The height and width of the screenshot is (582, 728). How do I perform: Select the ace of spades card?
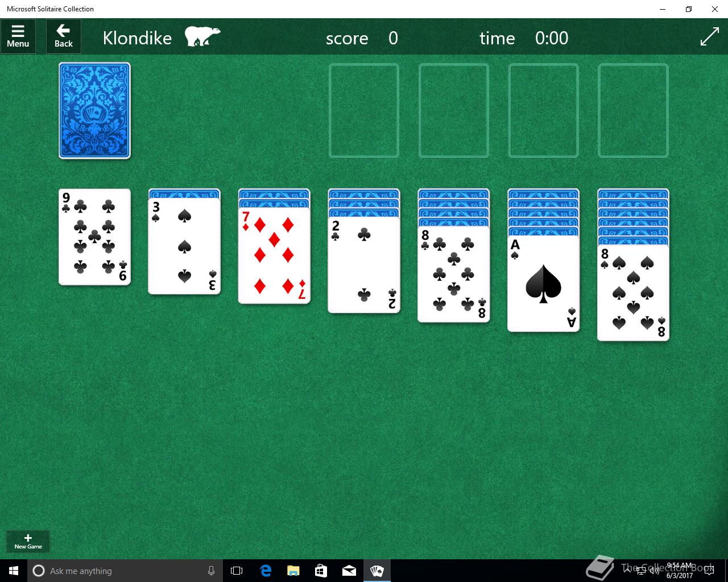(544, 283)
